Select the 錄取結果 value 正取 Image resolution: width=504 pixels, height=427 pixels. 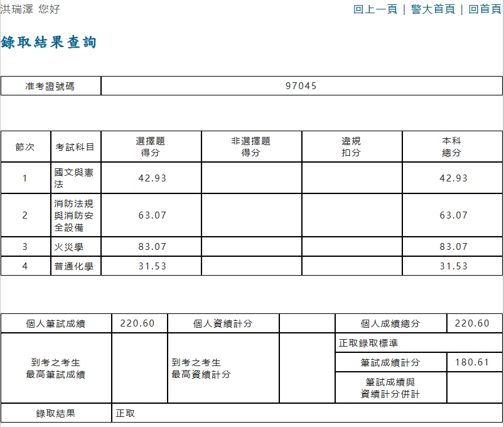(x=122, y=413)
